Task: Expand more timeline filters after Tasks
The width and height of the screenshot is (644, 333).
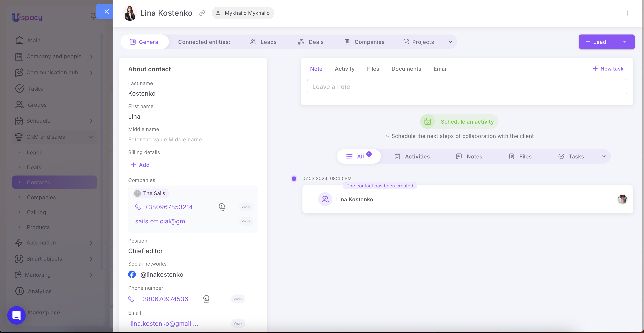Action: 604,156
